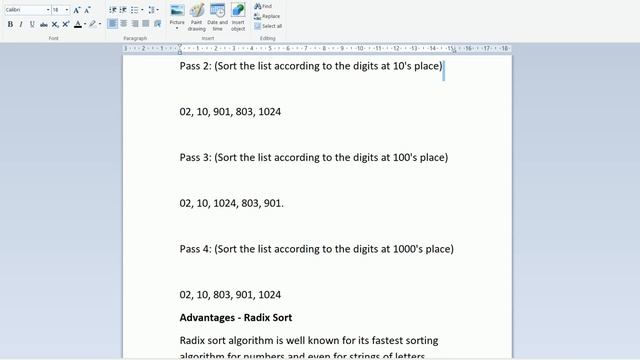The height and width of the screenshot is (360, 640).
Task: Start a bulleted list
Action: point(134,10)
